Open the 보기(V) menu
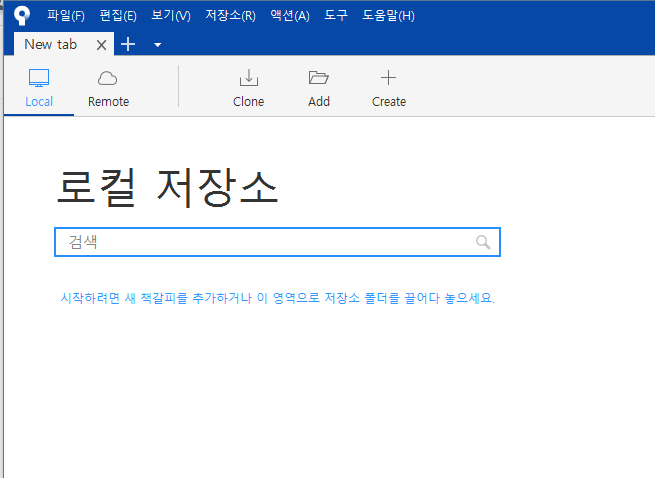The image size is (655, 478). coord(171,16)
